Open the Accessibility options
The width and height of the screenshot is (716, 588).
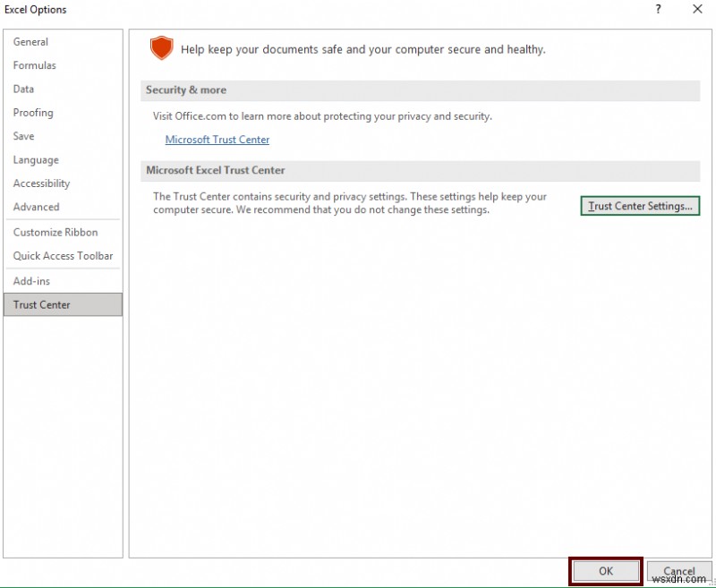[x=42, y=183]
